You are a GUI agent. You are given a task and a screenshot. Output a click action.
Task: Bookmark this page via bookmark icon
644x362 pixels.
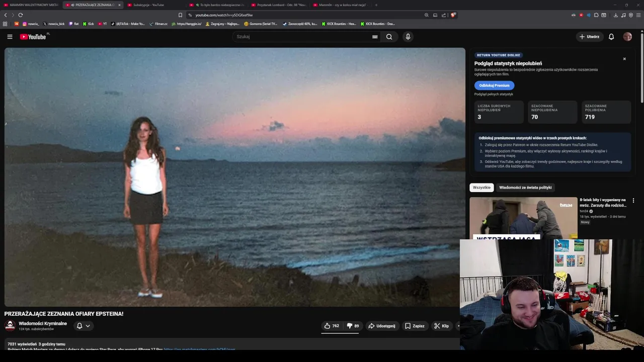click(180, 15)
